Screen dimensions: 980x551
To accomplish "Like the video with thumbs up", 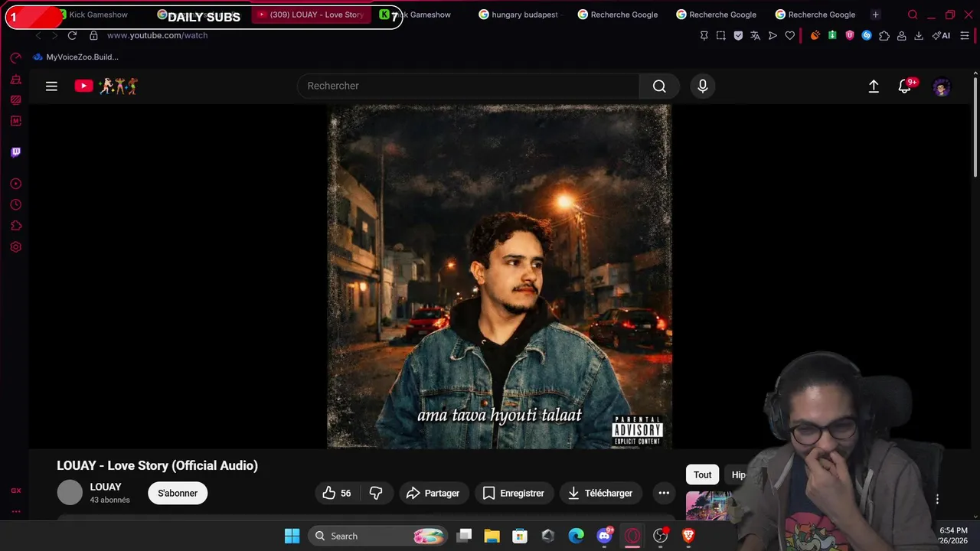I will coord(337,494).
